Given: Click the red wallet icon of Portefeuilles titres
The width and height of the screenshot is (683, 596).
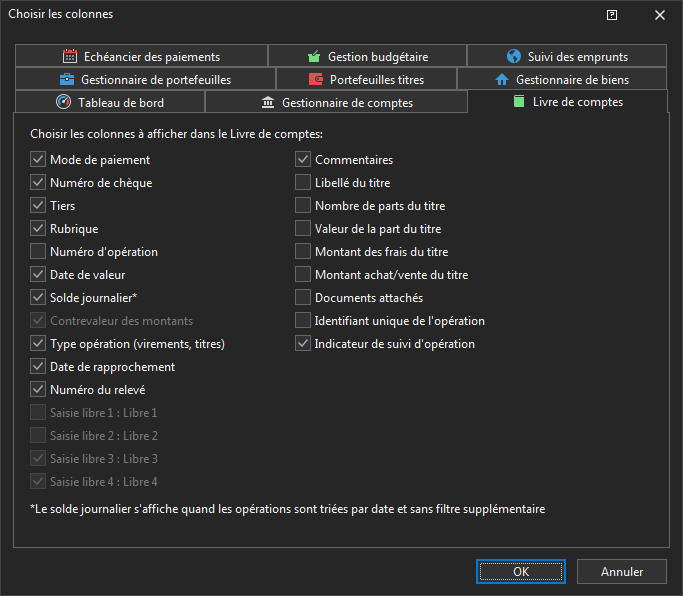Looking at the screenshot, I should coord(315,79).
